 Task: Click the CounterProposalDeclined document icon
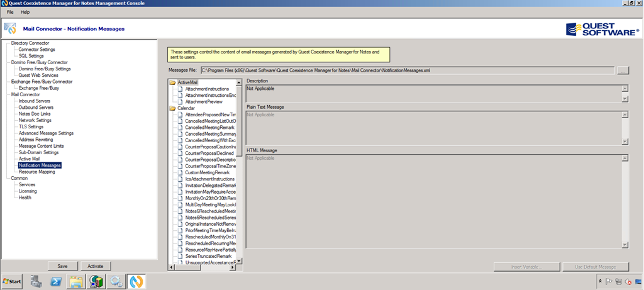tap(180, 153)
